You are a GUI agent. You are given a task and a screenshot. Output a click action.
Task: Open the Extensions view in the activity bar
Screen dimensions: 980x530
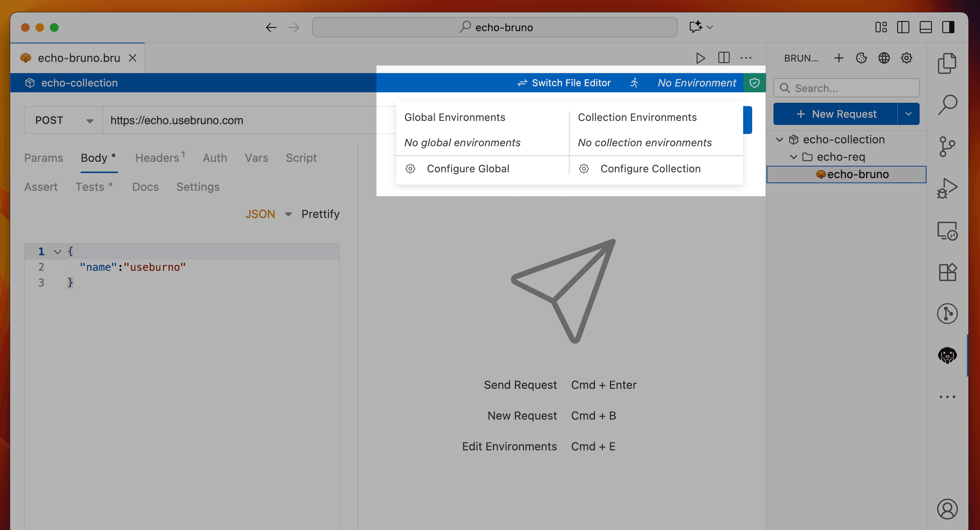click(x=948, y=272)
